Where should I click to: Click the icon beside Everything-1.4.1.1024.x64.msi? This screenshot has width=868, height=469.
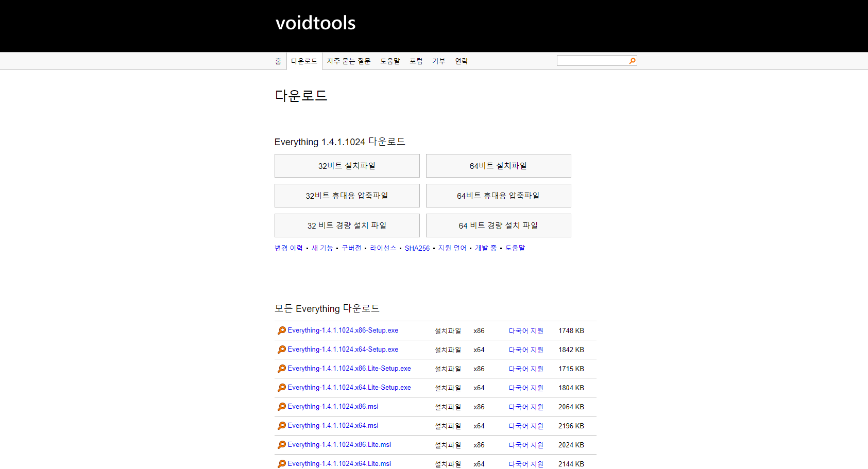(x=281, y=426)
